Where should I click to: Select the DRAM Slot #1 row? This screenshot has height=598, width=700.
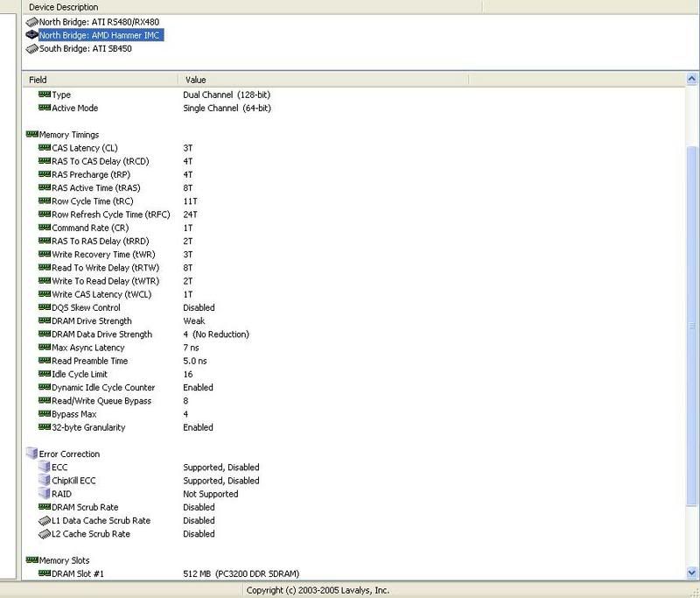click(x=89, y=573)
